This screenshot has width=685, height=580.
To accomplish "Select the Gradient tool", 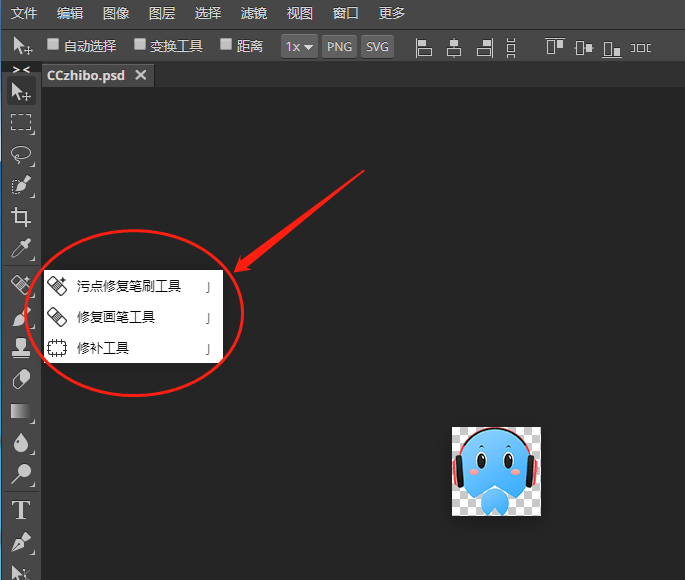I will tap(21, 411).
